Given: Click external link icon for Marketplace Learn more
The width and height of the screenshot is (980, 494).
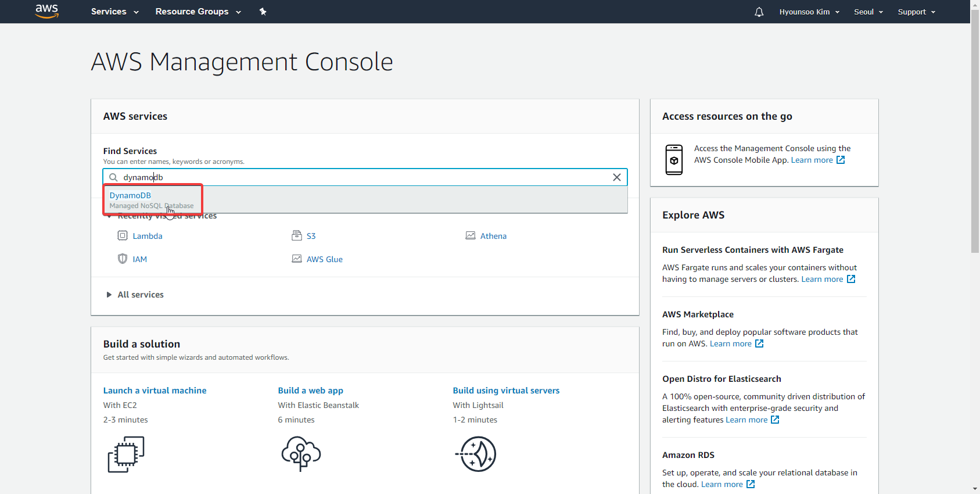Looking at the screenshot, I should coord(759,343).
